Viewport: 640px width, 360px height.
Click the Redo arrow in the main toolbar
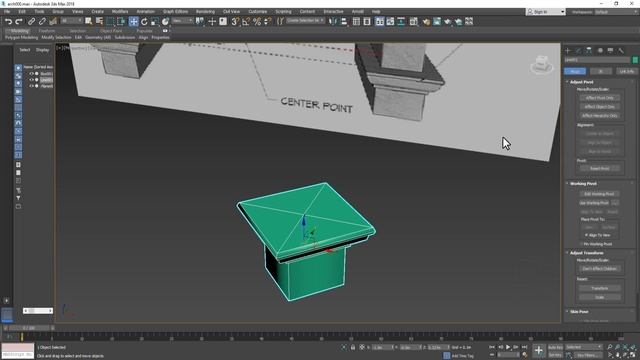tap(18, 22)
